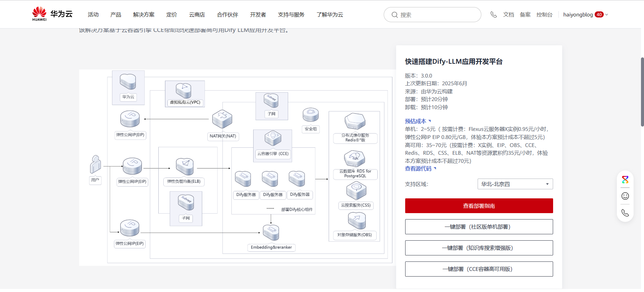Open the 开发者 menu
This screenshot has width=644, height=292.
coord(258,14)
